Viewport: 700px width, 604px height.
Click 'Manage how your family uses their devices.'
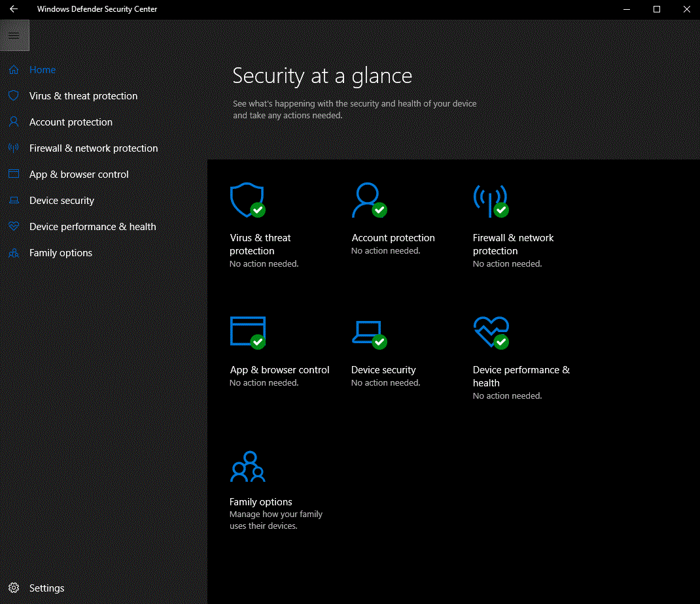click(x=276, y=520)
